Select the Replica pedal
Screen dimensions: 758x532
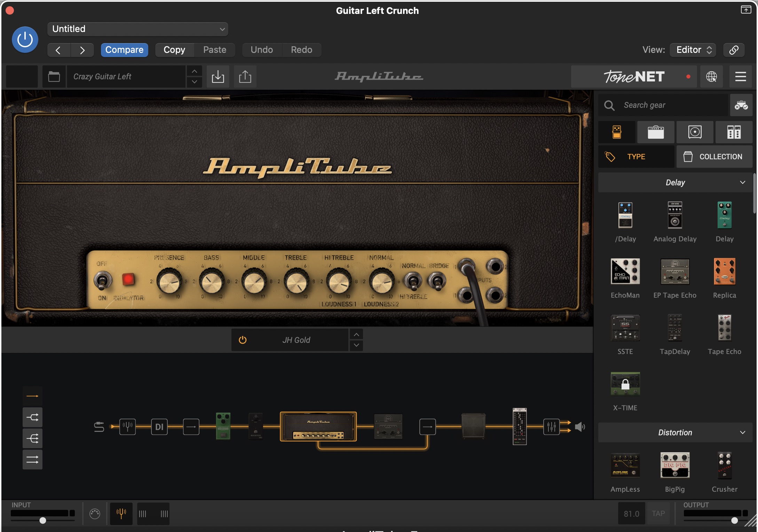(725, 271)
